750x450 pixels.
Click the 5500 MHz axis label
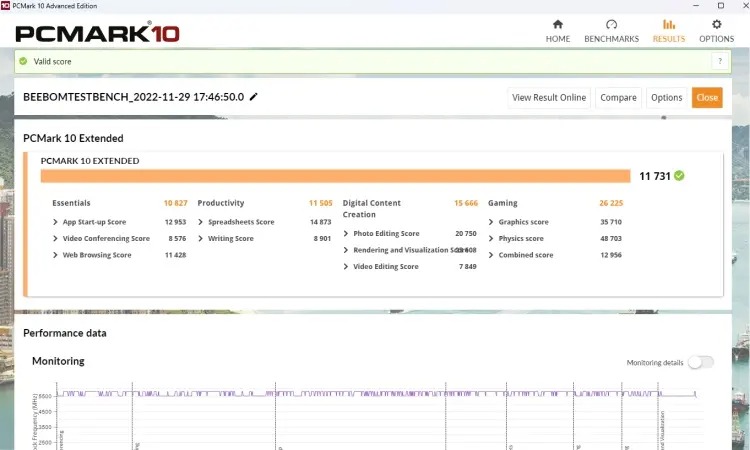click(45, 396)
